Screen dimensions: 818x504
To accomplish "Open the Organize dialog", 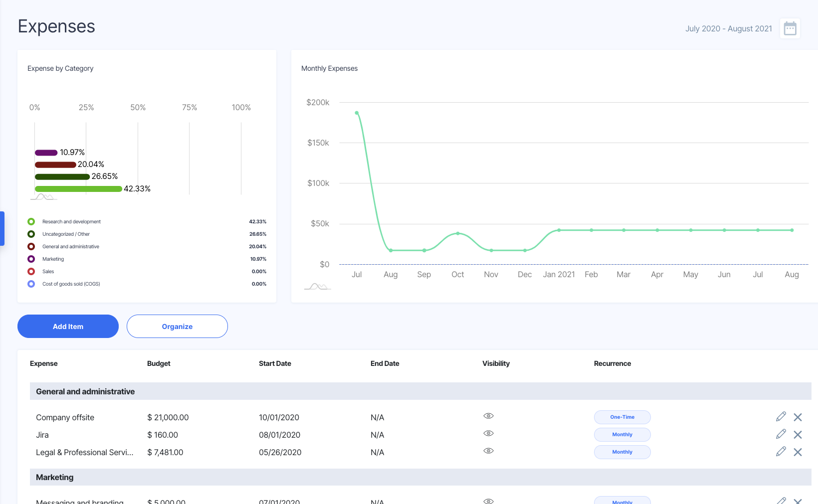I will [x=177, y=326].
